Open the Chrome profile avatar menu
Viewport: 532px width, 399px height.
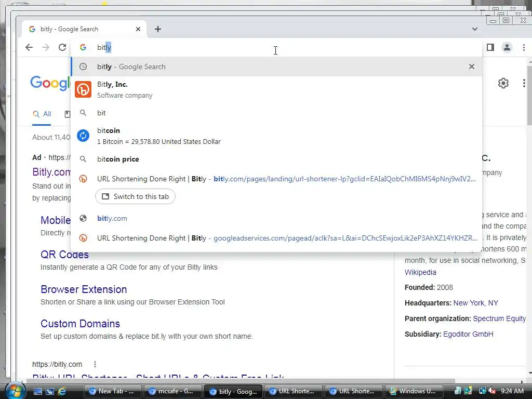point(507,47)
